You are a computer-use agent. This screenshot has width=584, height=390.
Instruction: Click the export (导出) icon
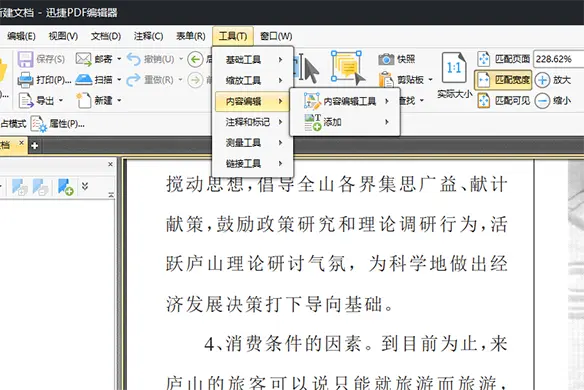pos(25,101)
